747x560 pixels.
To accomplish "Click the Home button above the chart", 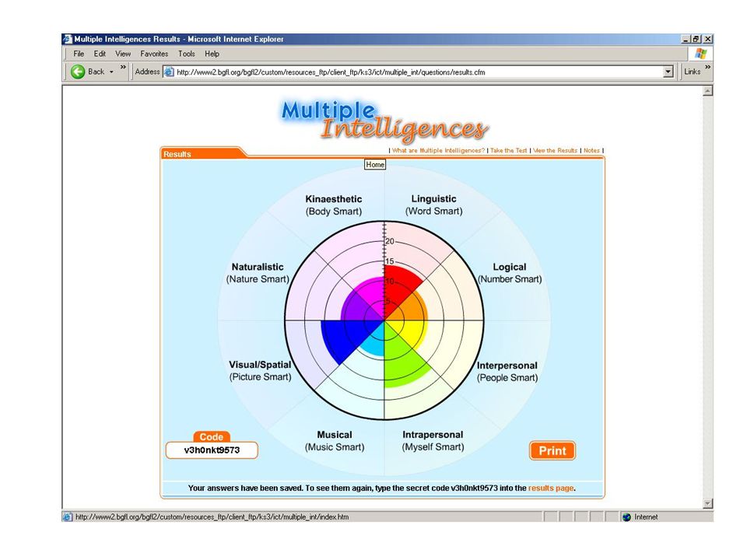I will (x=375, y=164).
